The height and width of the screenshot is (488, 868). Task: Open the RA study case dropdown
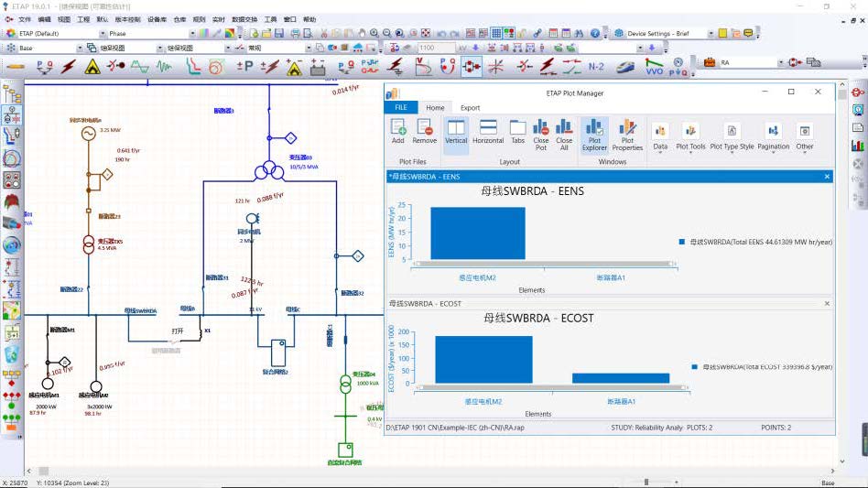point(781,63)
